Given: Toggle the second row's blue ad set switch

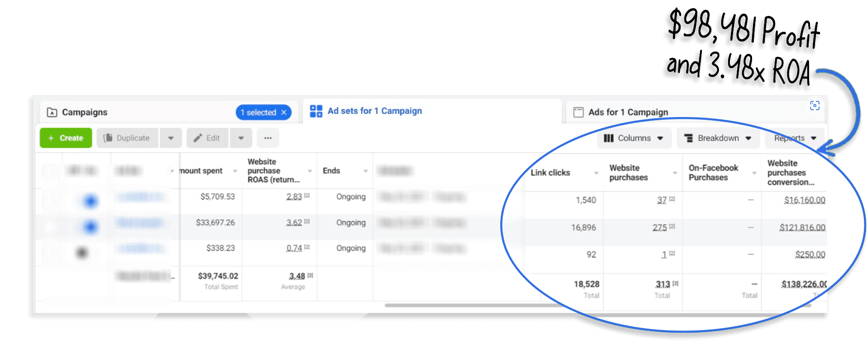Looking at the screenshot, I should coord(90,226).
